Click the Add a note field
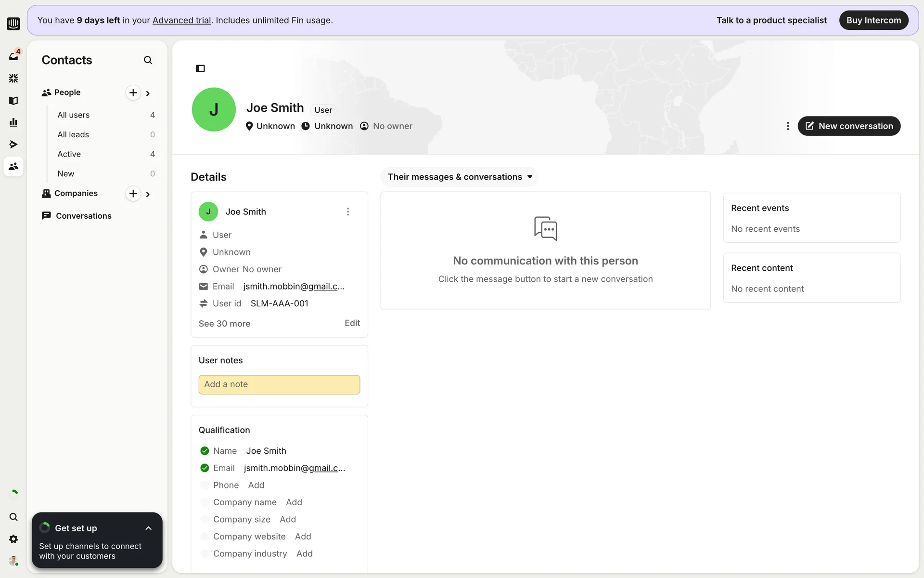Viewport: 924px width, 578px height. tap(279, 384)
